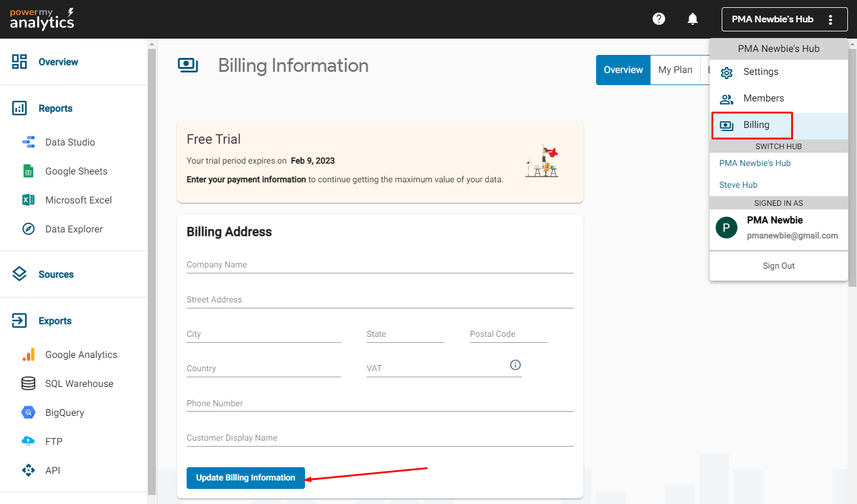Open BigQuery export option
Screen dimensions: 857x504
tap(64, 413)
